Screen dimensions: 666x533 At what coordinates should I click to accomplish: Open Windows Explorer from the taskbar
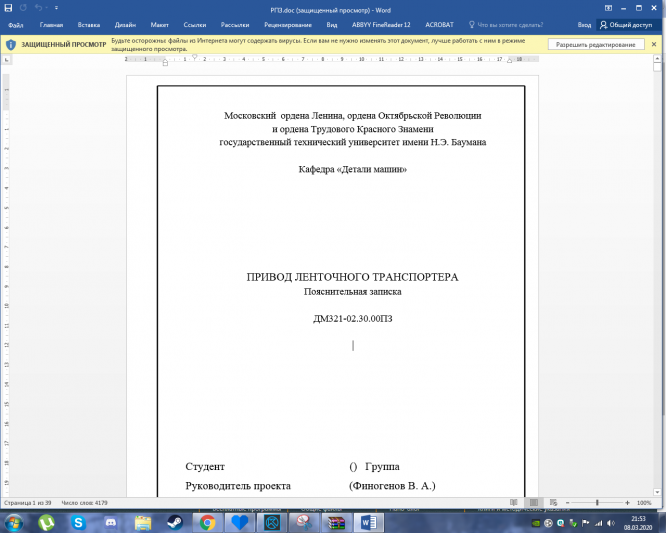point(143,522)
